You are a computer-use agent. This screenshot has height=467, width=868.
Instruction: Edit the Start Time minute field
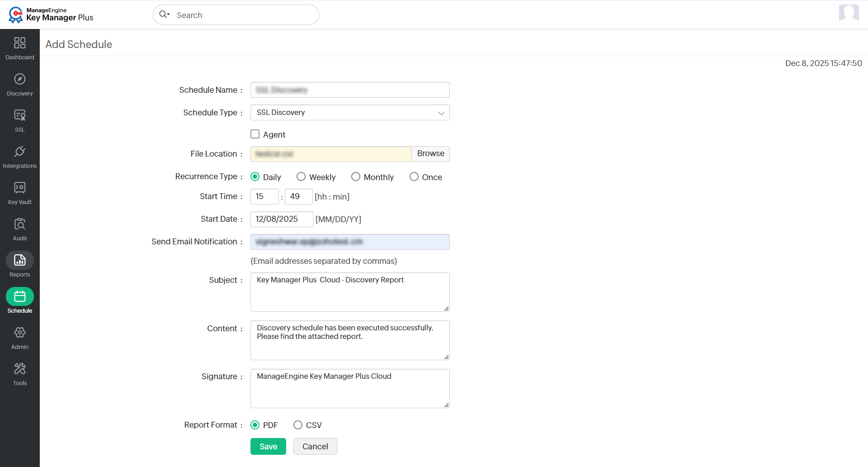coord(298,196)
